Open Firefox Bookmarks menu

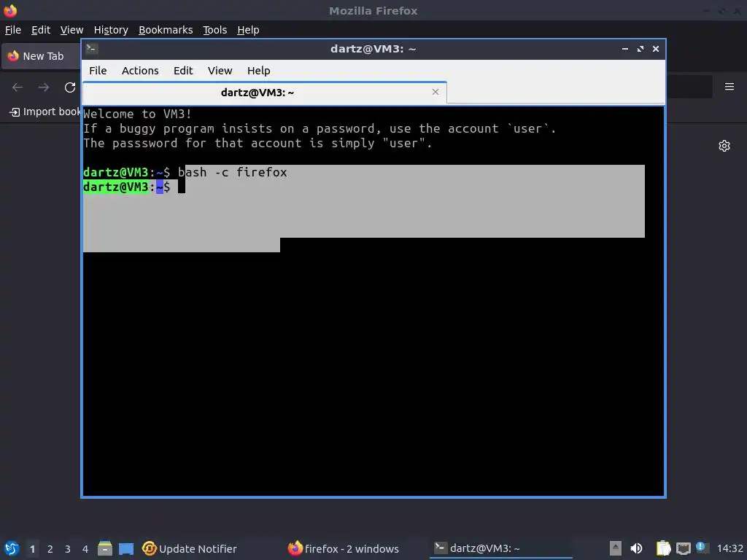point(166,30)
